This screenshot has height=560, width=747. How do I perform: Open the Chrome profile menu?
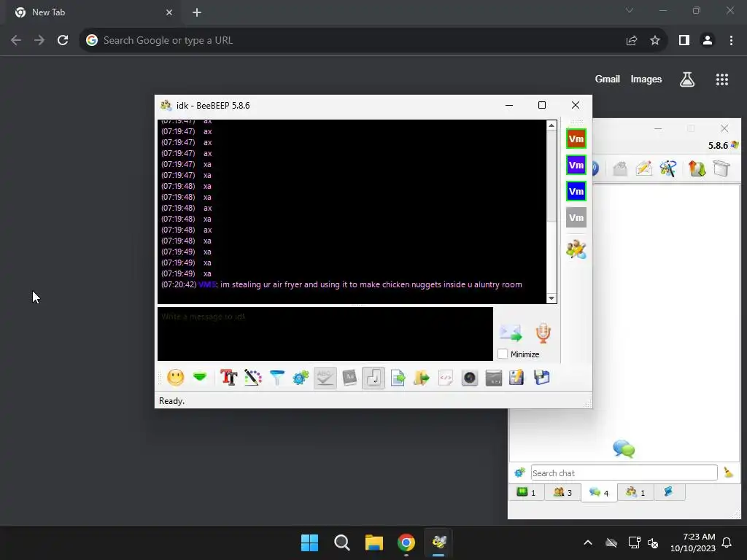pos(708,41)
